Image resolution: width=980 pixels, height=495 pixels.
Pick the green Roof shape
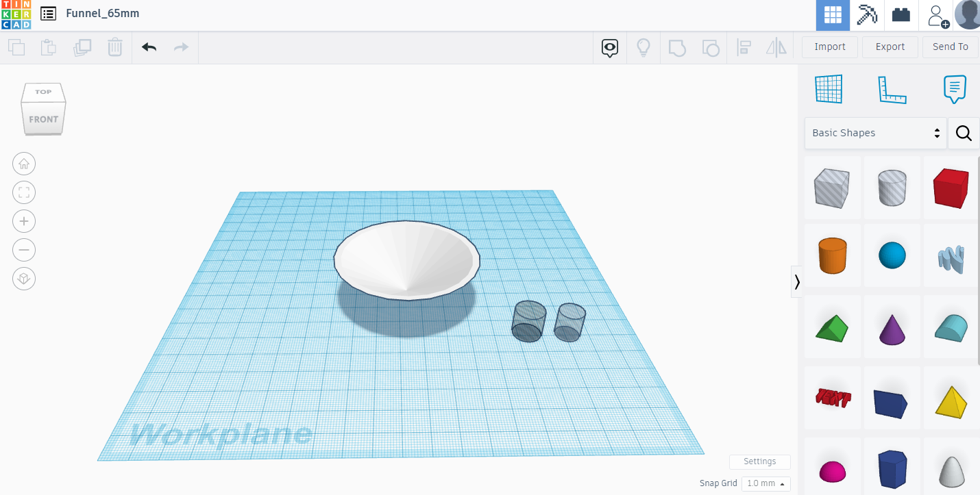tap(832, 327)
